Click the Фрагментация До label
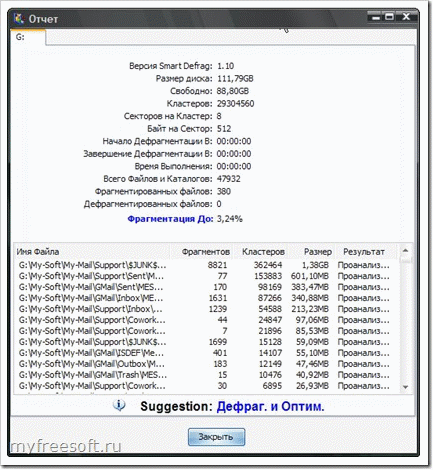This screenshot has height=470, width=433. click(x=170, y=219)
